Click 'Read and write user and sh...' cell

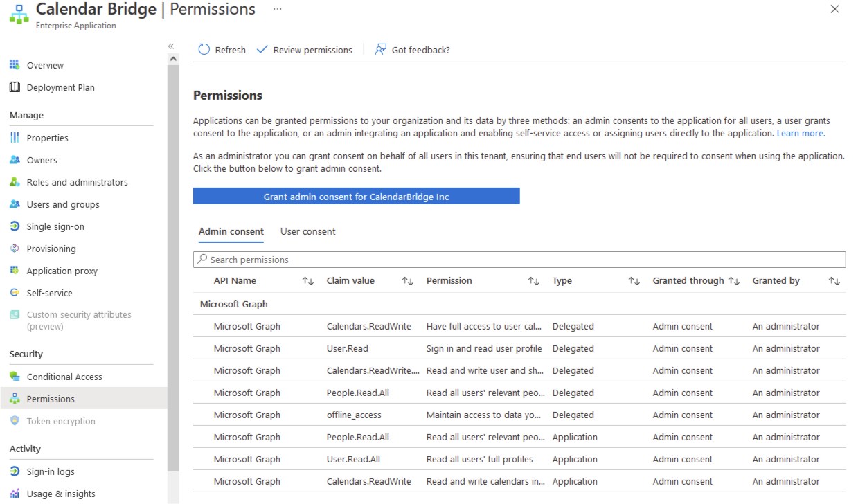pyautogui.click(x=485, y=370)
